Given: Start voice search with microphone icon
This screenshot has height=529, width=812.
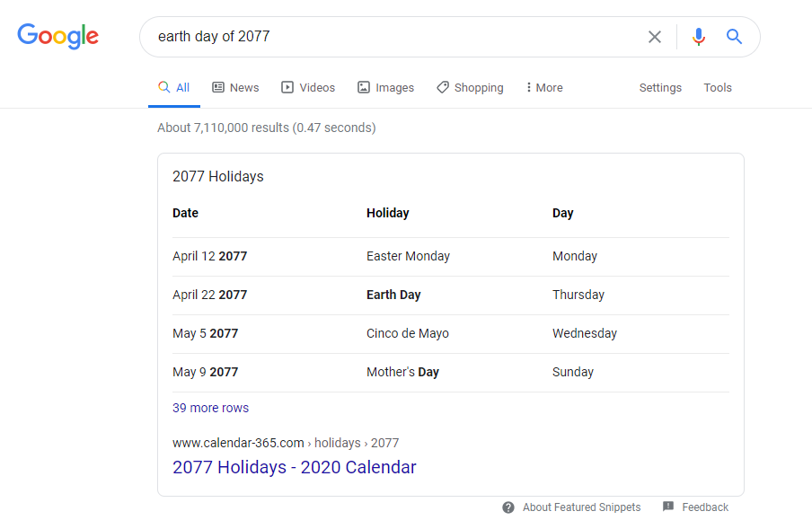Looking at the screenshot, I should [x=699, y=37].
